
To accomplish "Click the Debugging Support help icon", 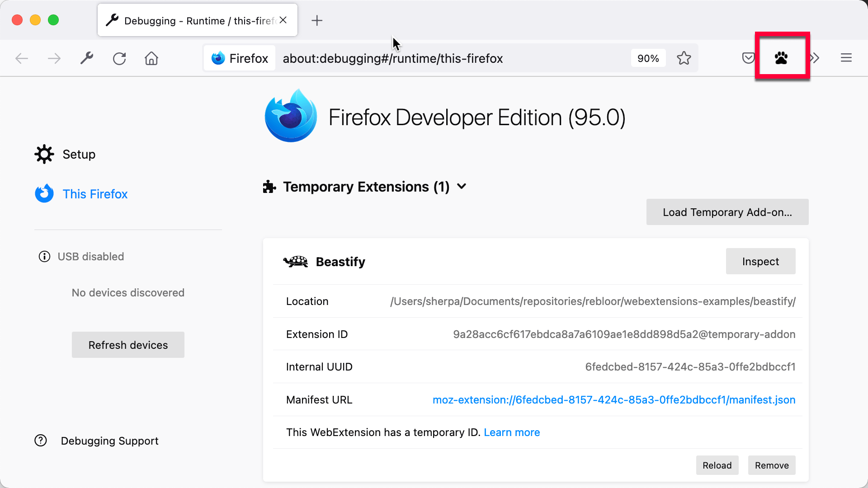I will [x=42, y=441].
